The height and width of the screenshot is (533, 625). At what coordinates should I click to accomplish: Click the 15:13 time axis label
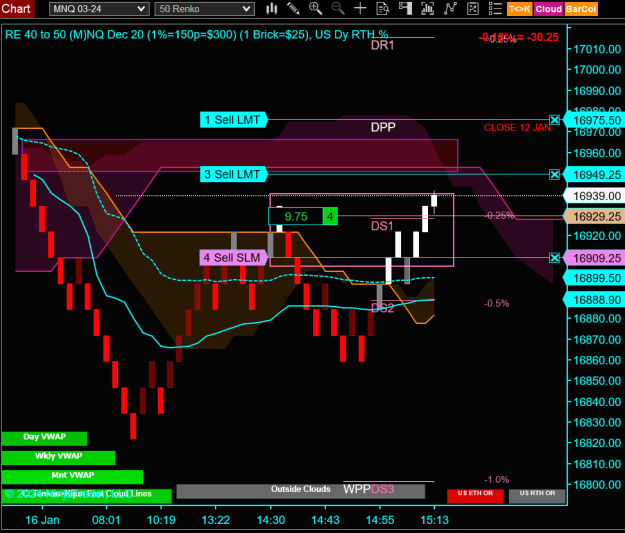pos(434,520)
